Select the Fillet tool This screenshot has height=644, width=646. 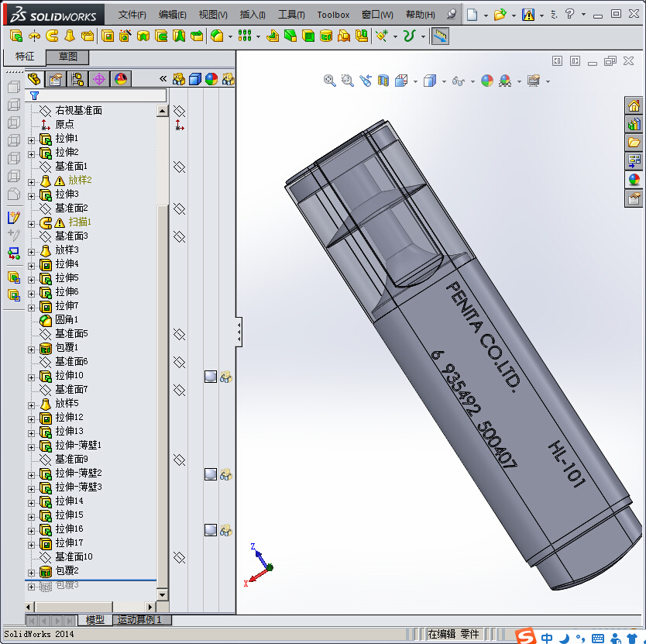(217, 36)
